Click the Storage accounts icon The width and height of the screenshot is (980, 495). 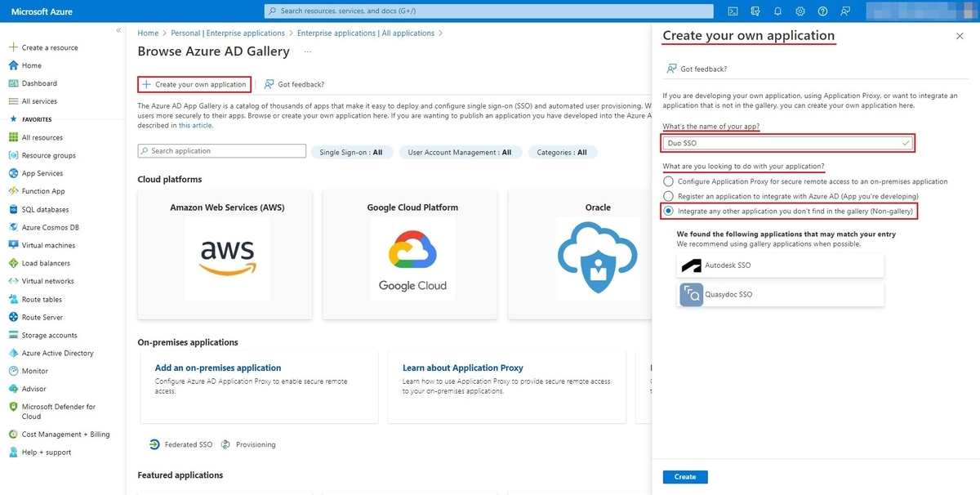[x=13, y=335]
